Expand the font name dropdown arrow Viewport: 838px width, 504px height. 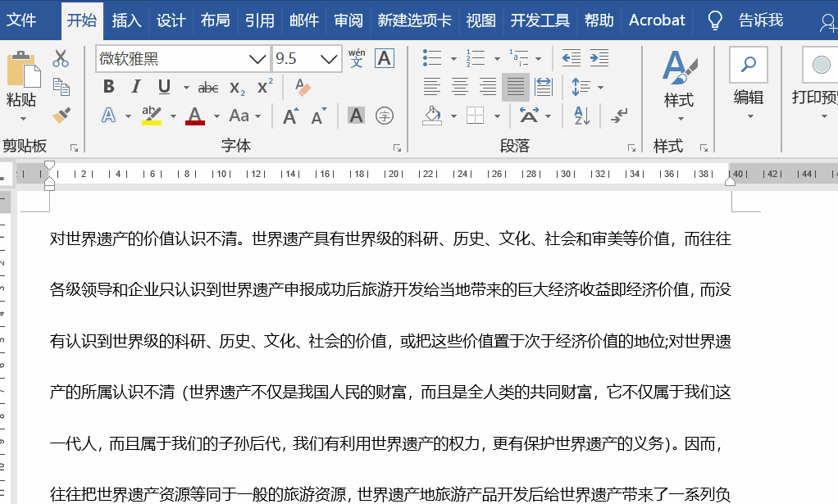tap(257, 59)
